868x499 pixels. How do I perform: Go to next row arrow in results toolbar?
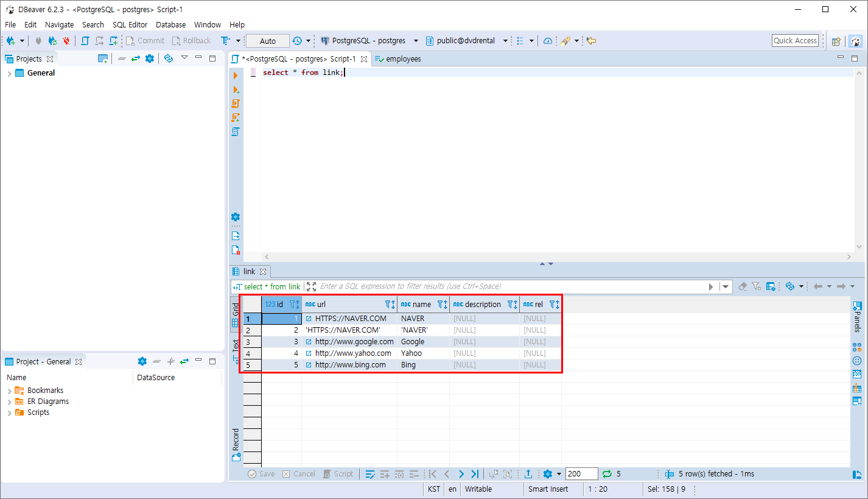pos(461,474)
